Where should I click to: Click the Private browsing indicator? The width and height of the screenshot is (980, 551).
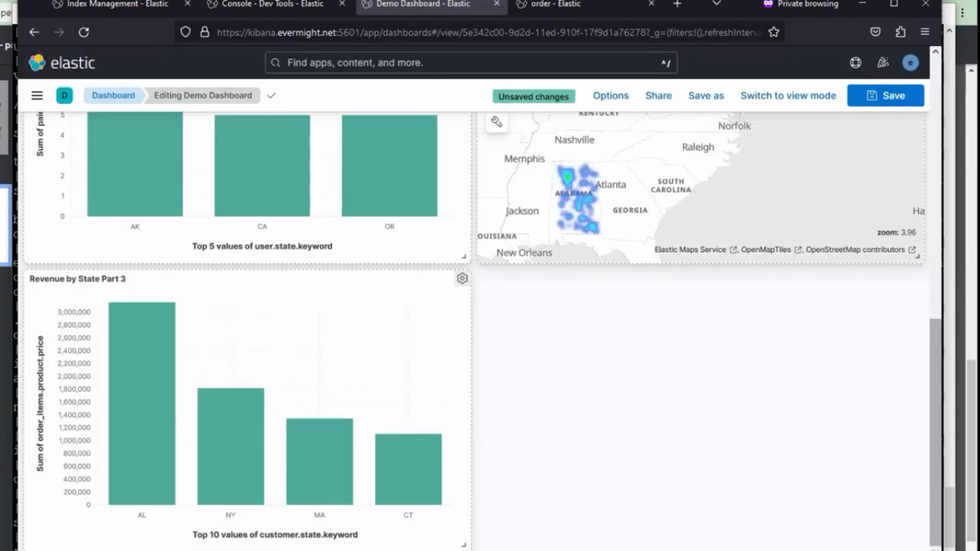(801, 4)
